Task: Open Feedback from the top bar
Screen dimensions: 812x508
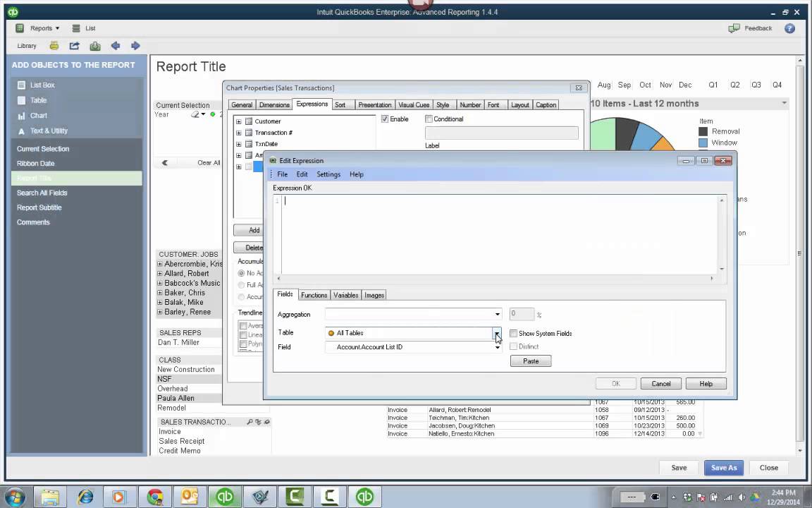Action: [x=750, y=28]
